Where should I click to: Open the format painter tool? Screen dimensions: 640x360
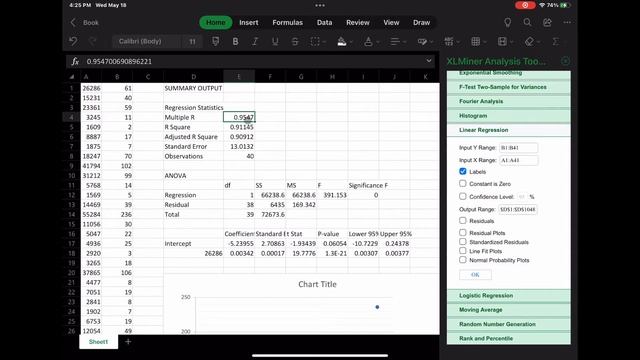point(216,41)
